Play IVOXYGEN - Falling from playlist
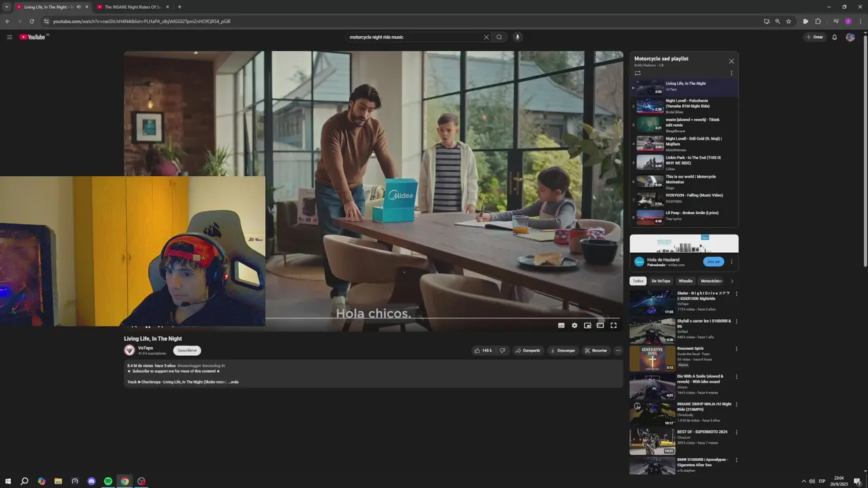Viewport: 868px width, 488px height. (x=684, y=199)
